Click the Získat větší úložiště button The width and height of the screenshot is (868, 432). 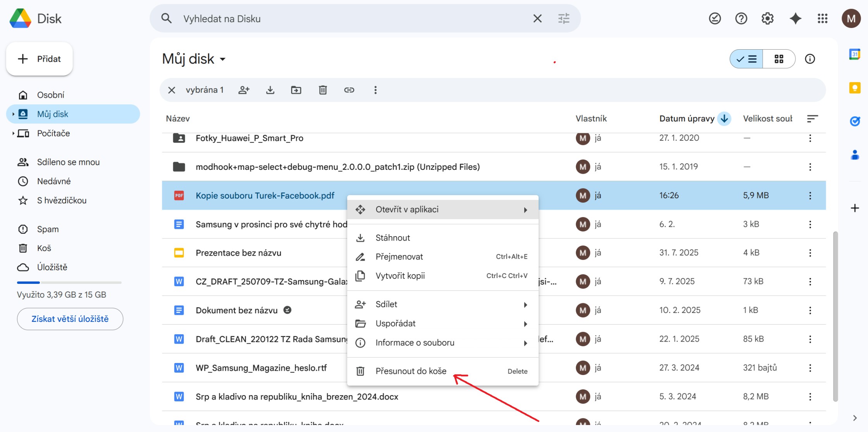[x=70, y=319]
